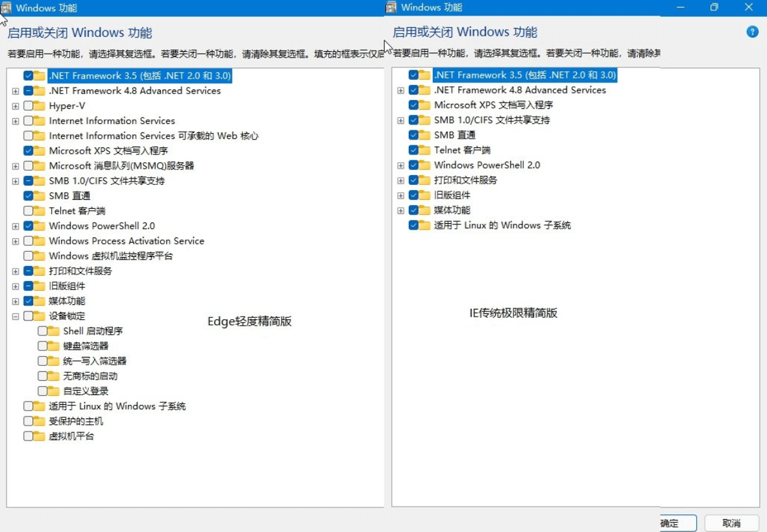Click the Telnet 客户端 folder icon in right window
Image resolution: width=767 pixels, height=532 pixels.
point(425,150)
